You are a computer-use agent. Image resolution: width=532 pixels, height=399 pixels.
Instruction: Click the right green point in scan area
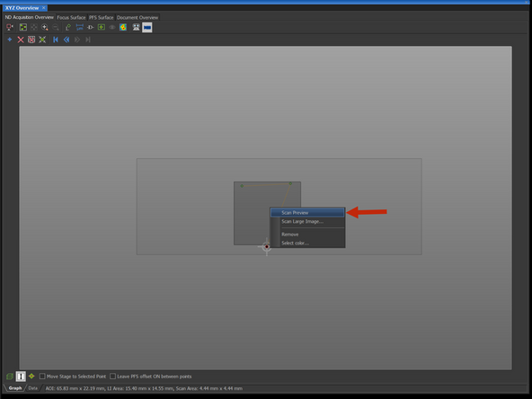tap(290, 183)
